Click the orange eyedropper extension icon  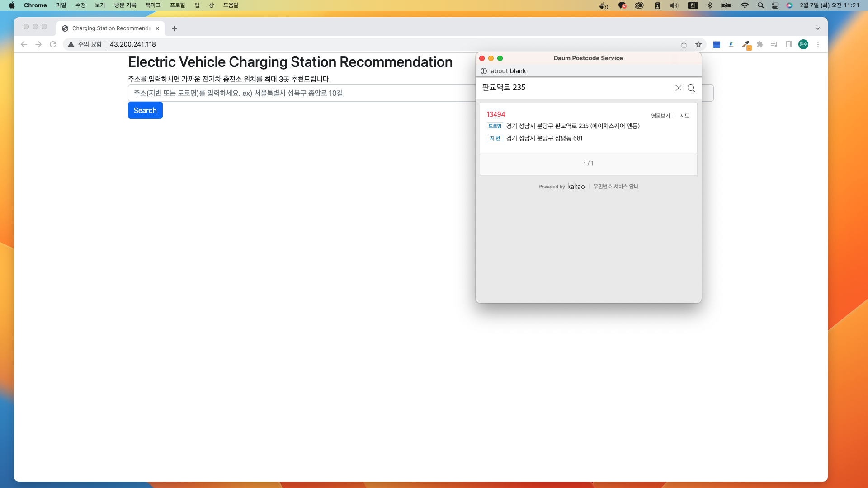(x=746, y=44)
